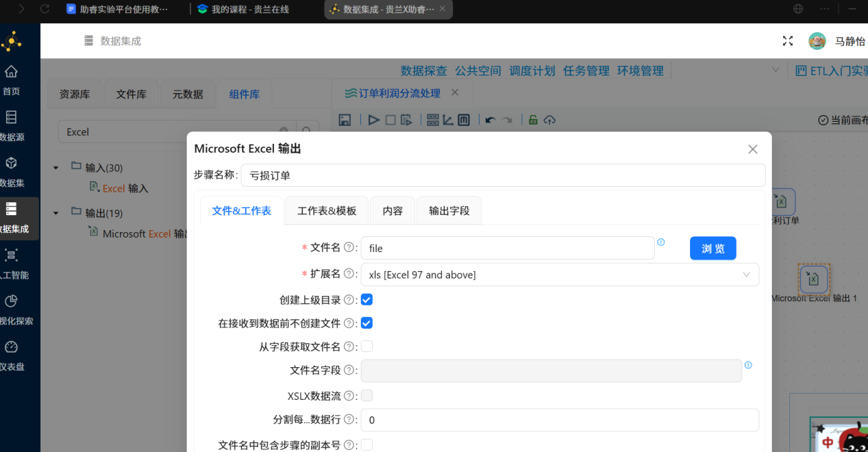
Task: Click the Microsoft Excel 输出 1 canvas node
Action: pyautogui.click(x=814, y=279)
